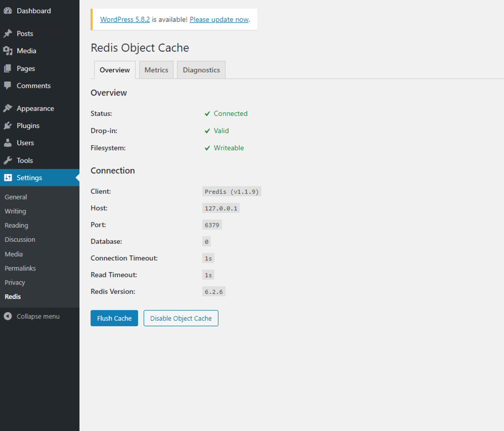Open the Appearance menu label
Screen dimensions: 504x431
pyautogui.click(x=35, y=108)
